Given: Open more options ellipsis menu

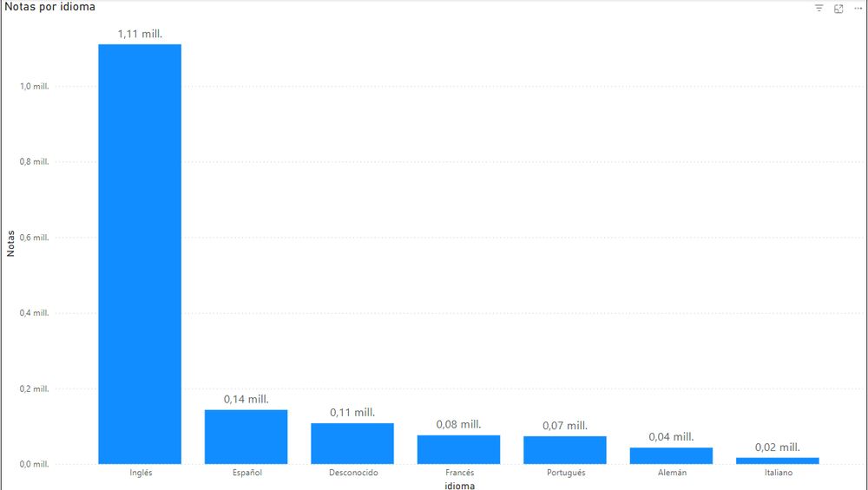Looking at the screenshot, I should [858, 9].
